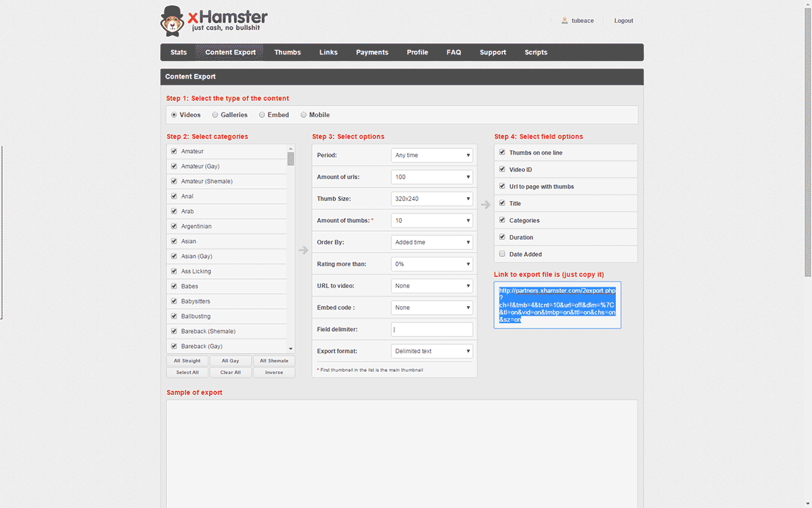Open the Support menu item

(493, 52)
